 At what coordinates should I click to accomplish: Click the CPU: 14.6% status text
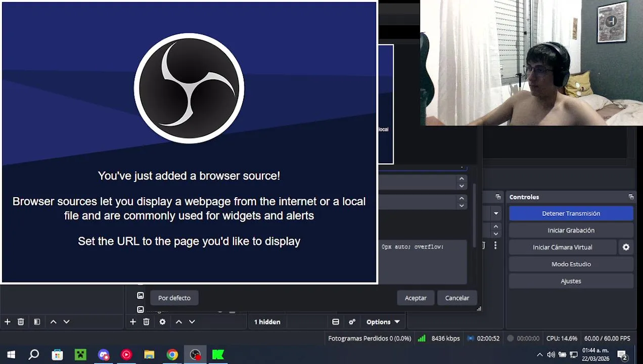562,338
